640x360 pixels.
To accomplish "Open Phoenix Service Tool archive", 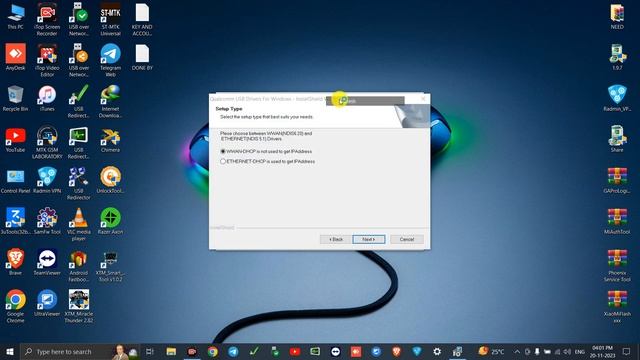I will click(617, 265).
